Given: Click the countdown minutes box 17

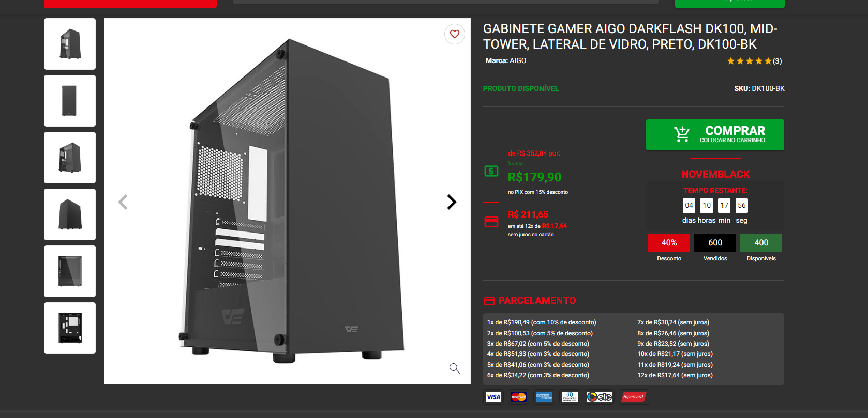Looking at the screenshot, I should pos(724,206).
